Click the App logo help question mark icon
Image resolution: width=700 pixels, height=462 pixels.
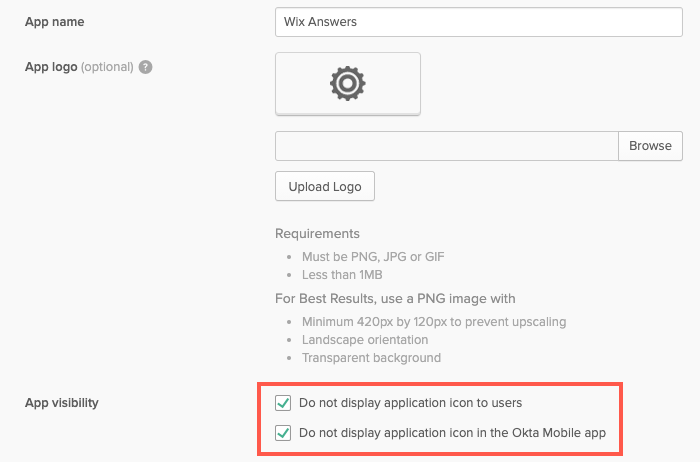(145, 67)
